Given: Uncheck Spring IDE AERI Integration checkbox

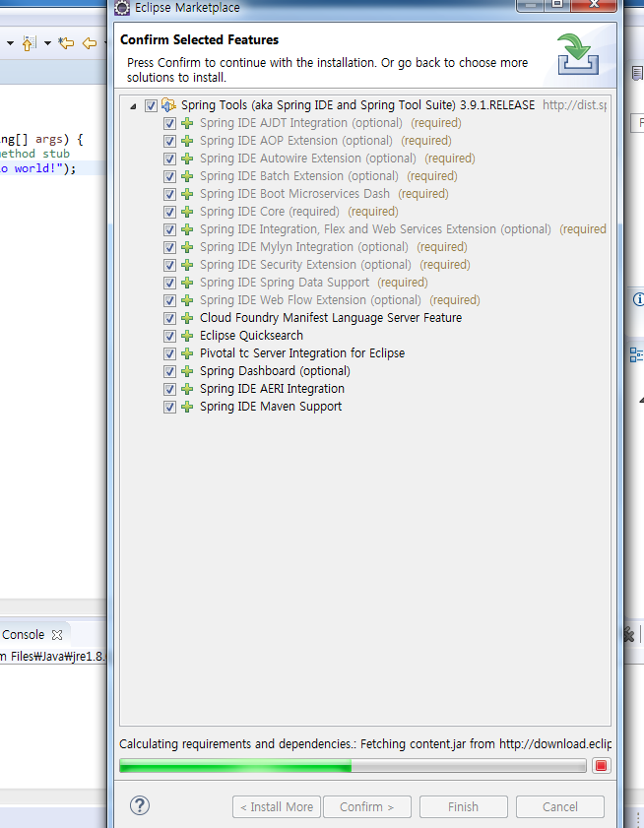Looking at the screenshot, I should click(169, 389).
